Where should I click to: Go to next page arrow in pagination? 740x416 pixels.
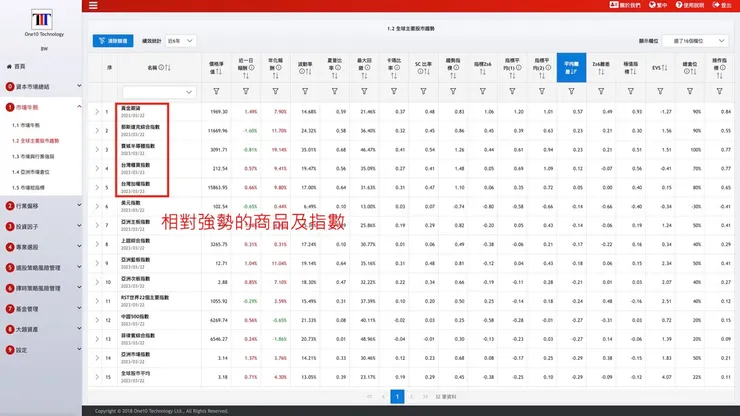coord(411,397)
